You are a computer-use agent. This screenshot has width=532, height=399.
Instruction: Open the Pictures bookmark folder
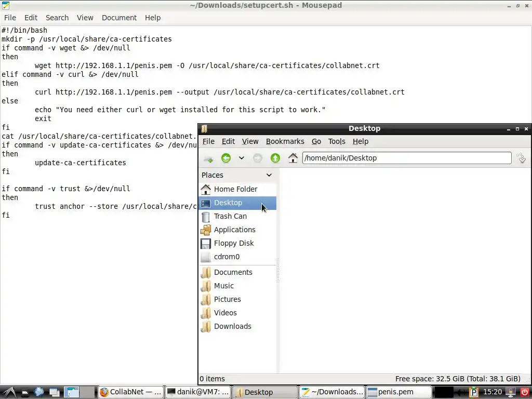click(237, 299)
